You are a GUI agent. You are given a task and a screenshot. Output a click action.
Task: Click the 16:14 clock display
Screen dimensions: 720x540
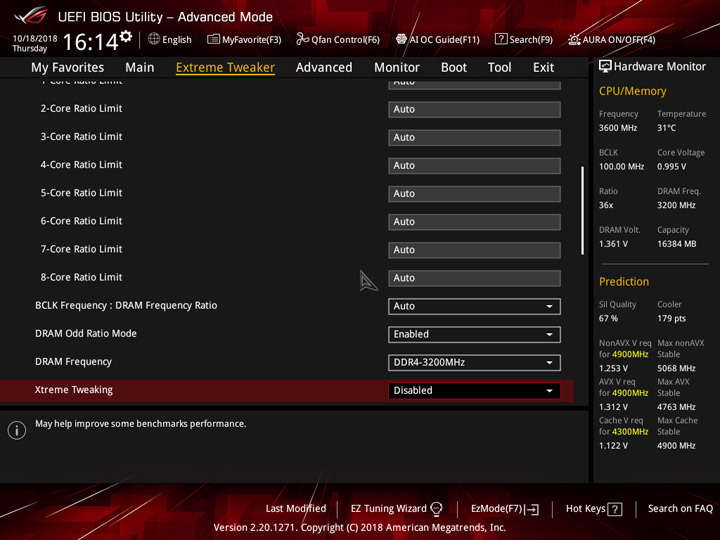[90, 42]
